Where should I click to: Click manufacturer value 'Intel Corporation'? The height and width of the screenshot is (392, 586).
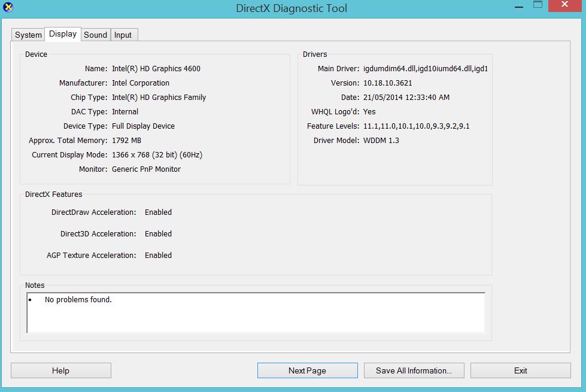[x=141, y=83]
